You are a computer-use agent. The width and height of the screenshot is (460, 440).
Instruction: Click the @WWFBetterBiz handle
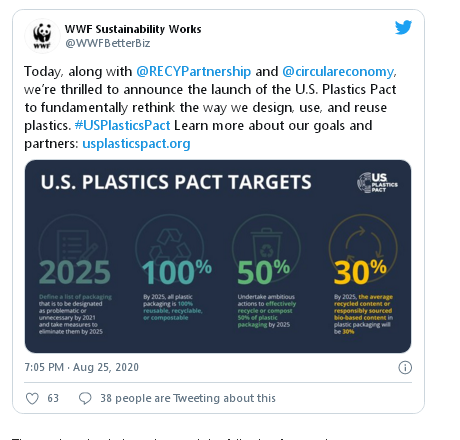pos(108,43)
